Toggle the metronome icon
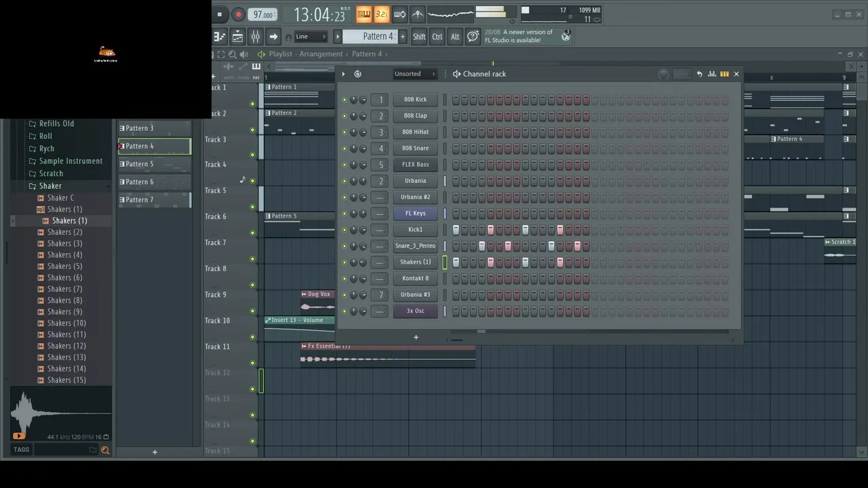The width and height of the screenshot is (868, 488). [x=417, y=14]
